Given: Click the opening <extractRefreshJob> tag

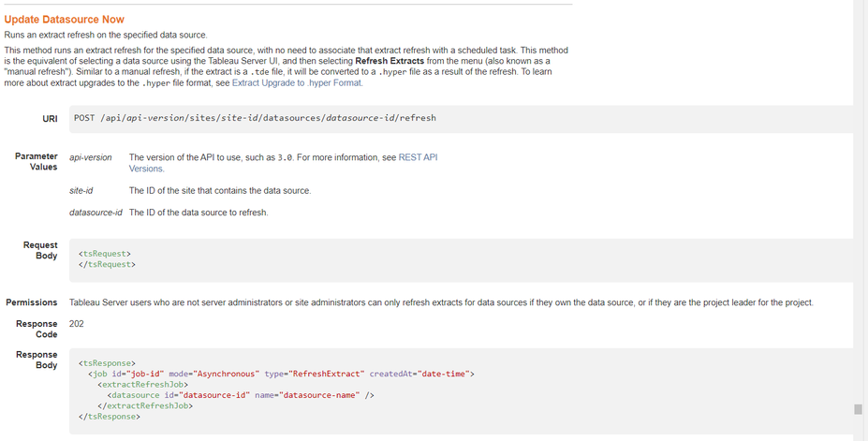Looking at the screenshot, I should (143, 385).
